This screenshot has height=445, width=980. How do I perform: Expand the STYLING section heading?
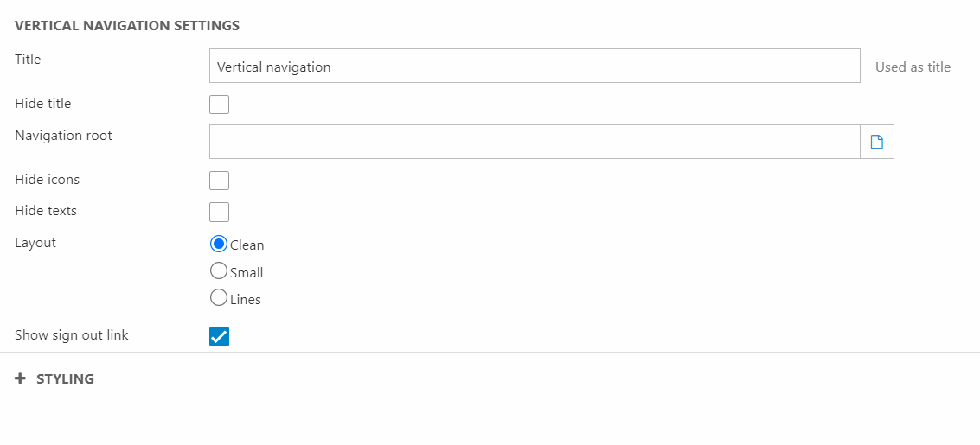point(65,378)
